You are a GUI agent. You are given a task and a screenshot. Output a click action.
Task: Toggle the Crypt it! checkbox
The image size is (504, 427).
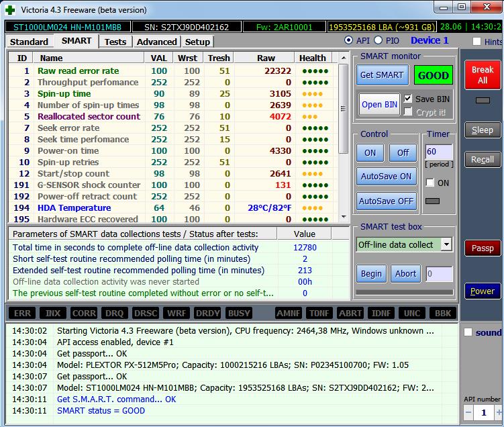407,111
